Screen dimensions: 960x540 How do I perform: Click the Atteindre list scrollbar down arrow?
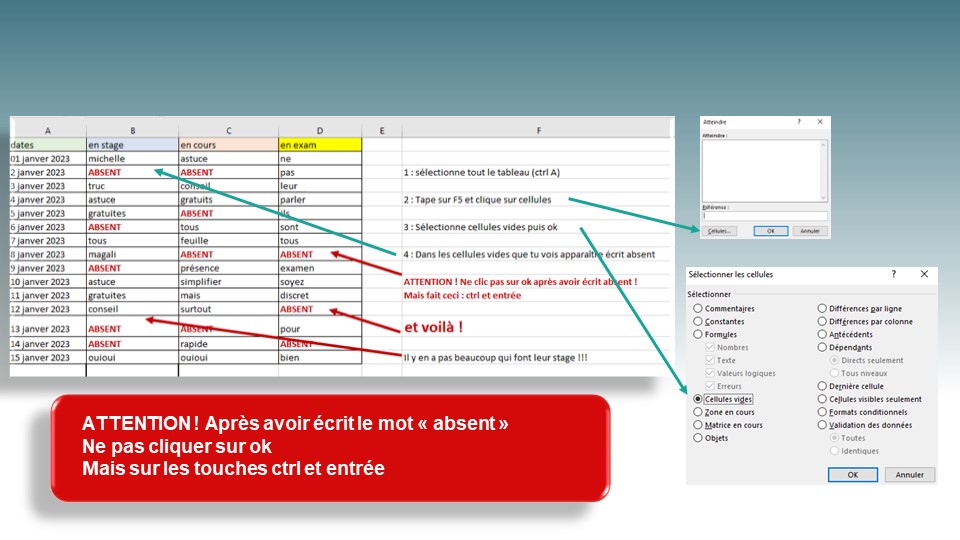(x=824, y=199)
